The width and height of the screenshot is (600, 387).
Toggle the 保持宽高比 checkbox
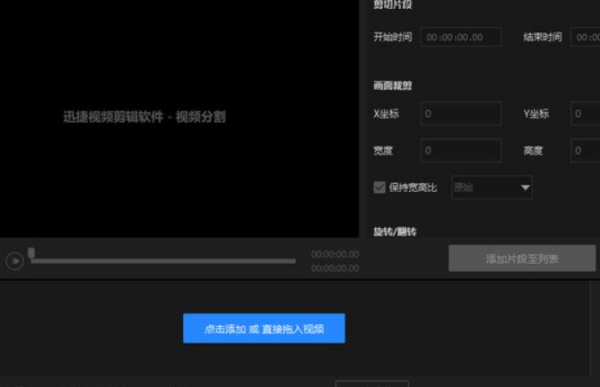click(379, 188)
